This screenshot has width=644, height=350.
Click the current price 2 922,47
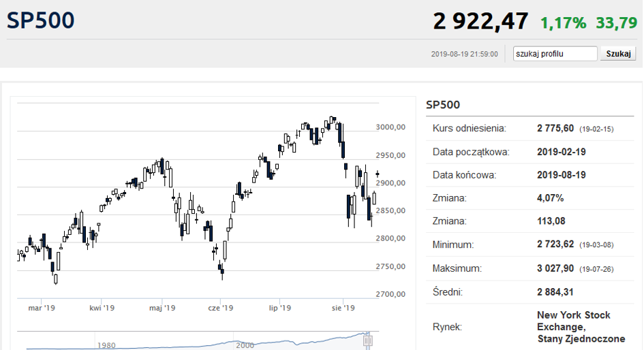[x=480, y=22]
